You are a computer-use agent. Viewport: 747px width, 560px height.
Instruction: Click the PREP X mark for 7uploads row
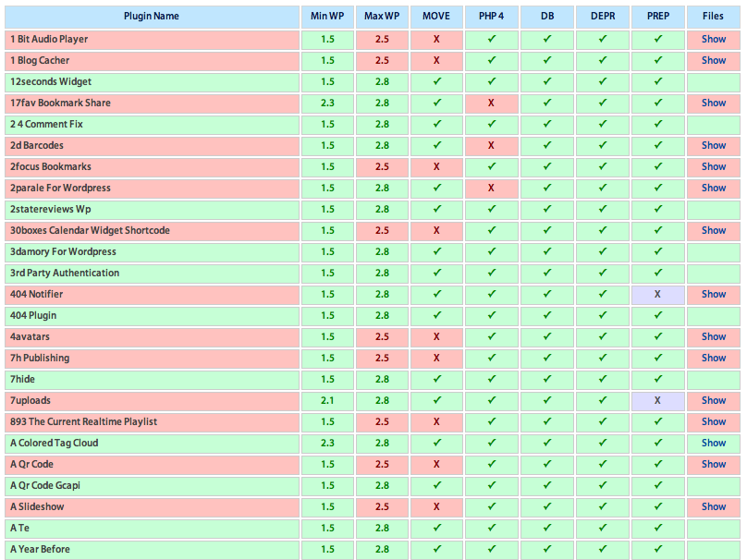coord(657,400)
